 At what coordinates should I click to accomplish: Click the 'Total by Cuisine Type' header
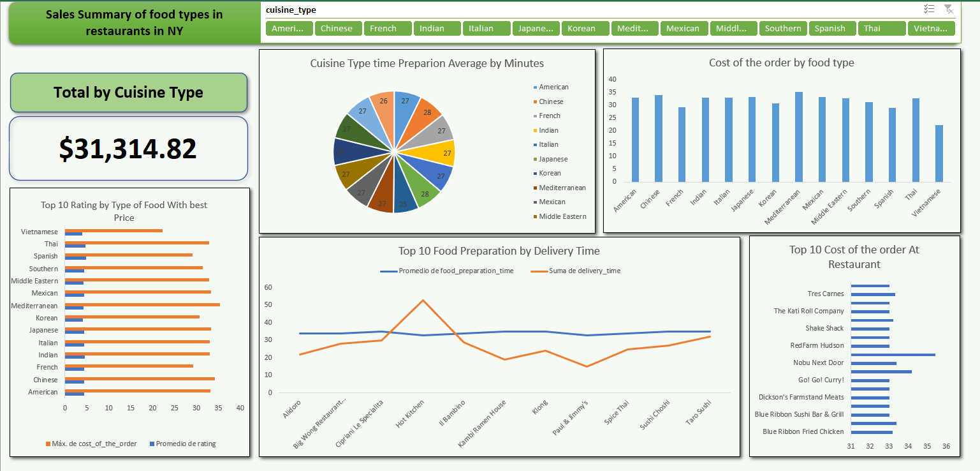point(128,93)
